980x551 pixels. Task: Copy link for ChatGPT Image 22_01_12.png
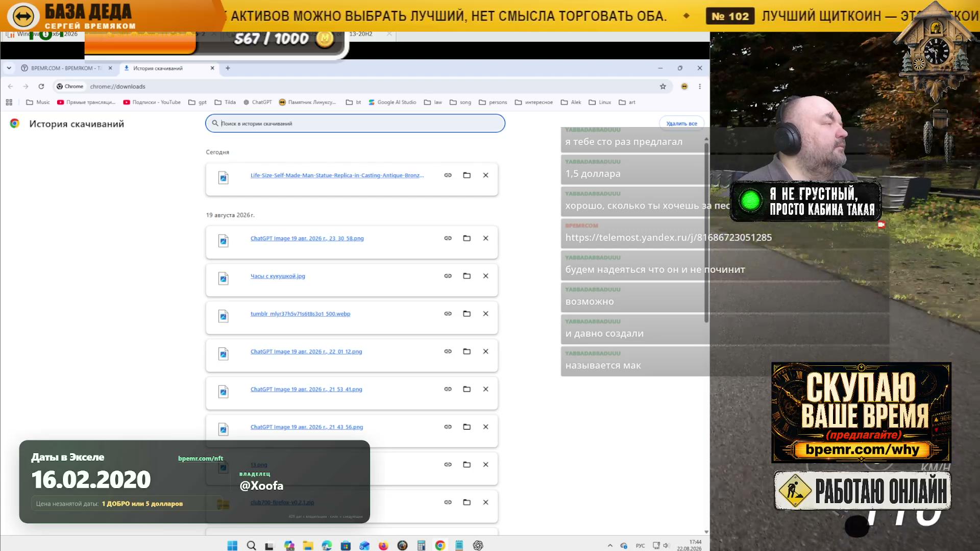click(x=448, y=352)
